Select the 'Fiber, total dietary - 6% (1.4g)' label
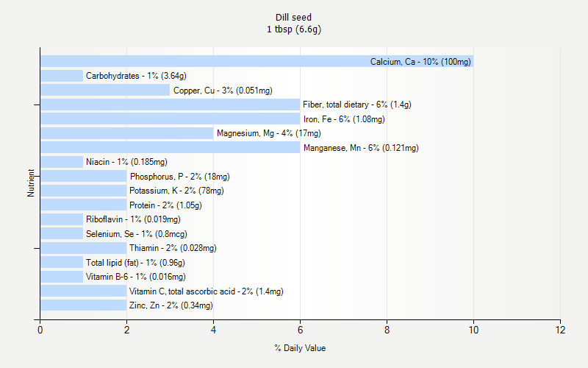This screenshot has height=368, width=588. 357,105
